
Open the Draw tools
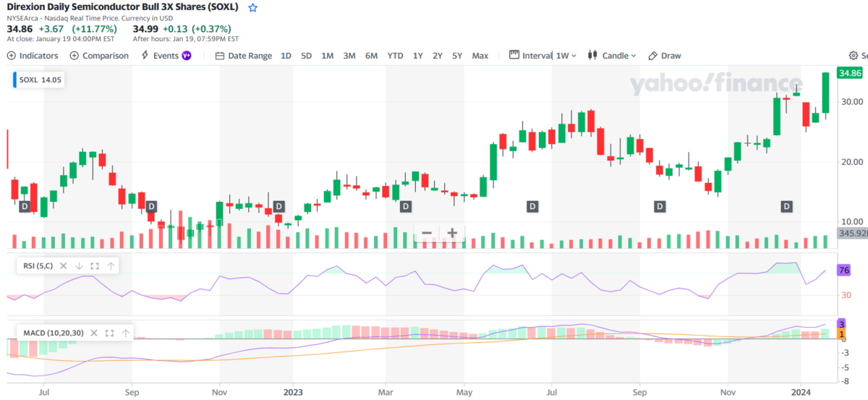(x=664, y=56)
